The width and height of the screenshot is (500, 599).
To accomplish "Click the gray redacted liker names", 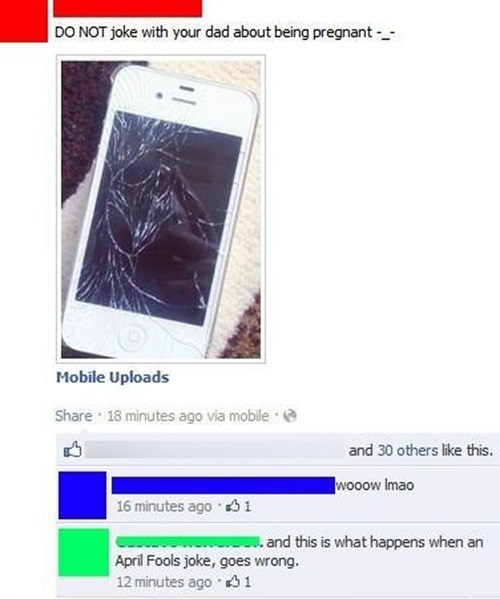I will click(x=214, y=450).
